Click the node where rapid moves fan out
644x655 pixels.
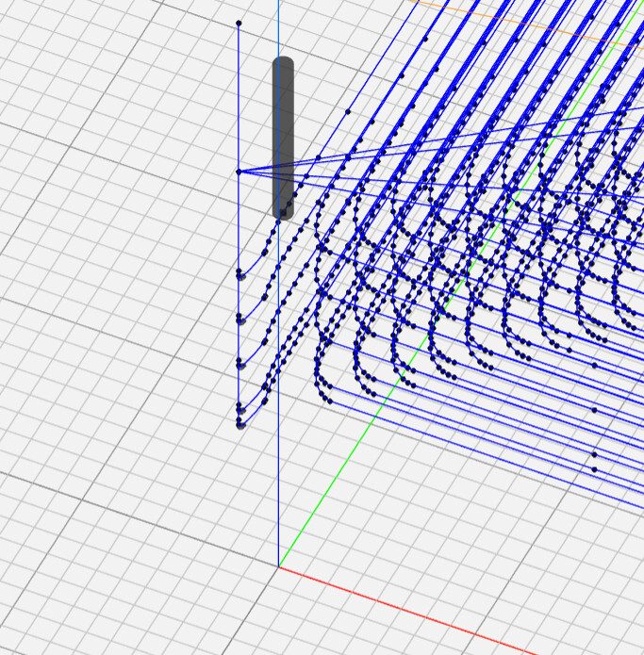[x=239, y=172]
